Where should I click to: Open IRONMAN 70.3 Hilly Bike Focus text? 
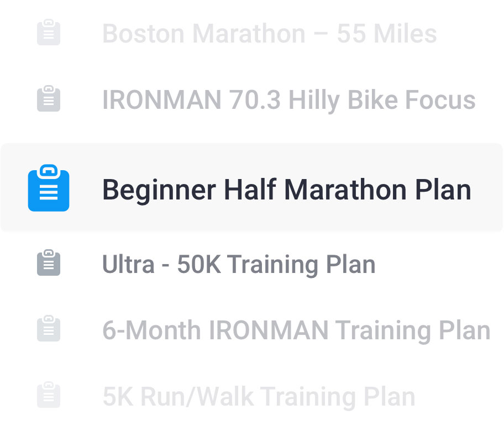click(x=288, y=100)
